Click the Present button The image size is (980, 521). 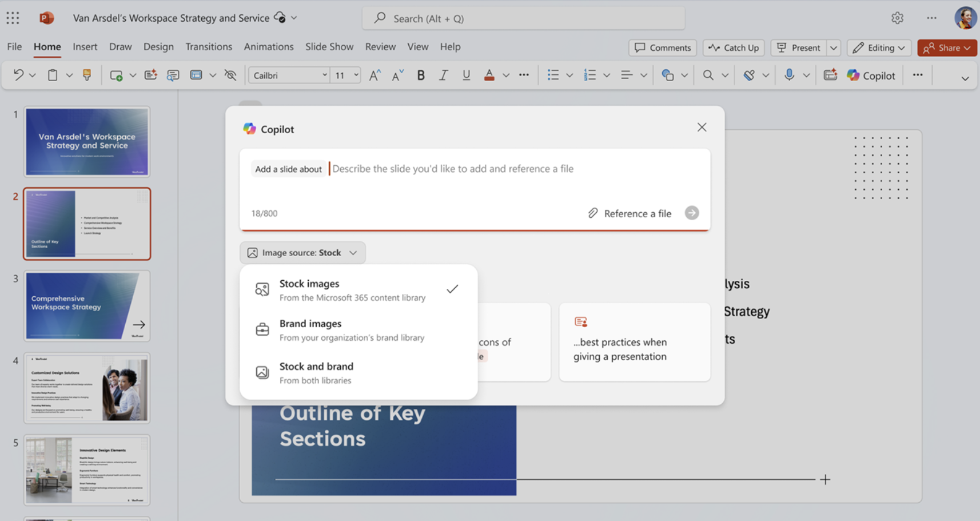click(x=799, y=47)
